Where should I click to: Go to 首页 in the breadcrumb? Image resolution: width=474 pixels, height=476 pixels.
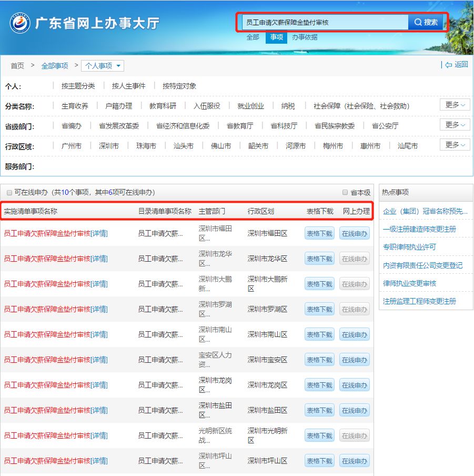(17, 66)
